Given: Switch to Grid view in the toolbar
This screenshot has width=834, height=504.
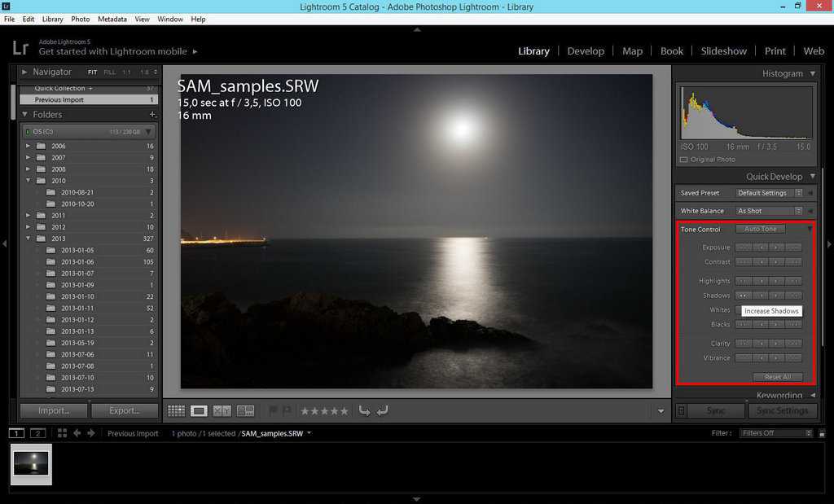Looking at the screenshot, I should [x=175, y=411].
